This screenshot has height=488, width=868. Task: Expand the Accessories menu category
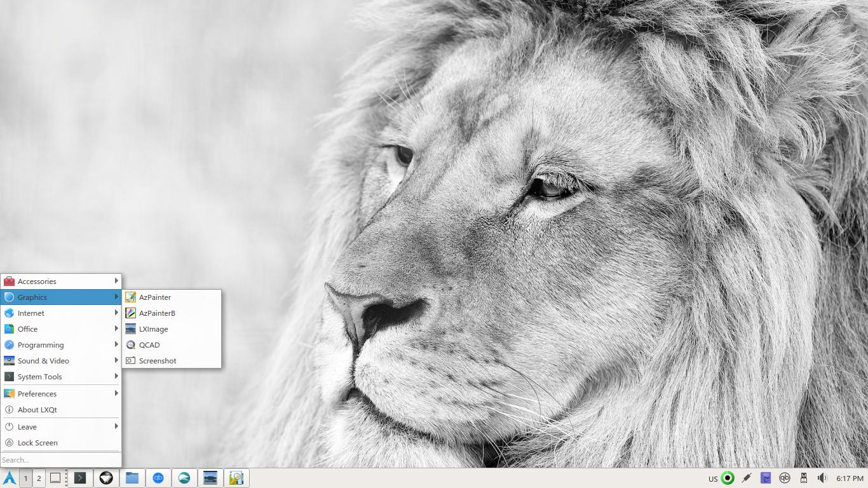[61, 281]
